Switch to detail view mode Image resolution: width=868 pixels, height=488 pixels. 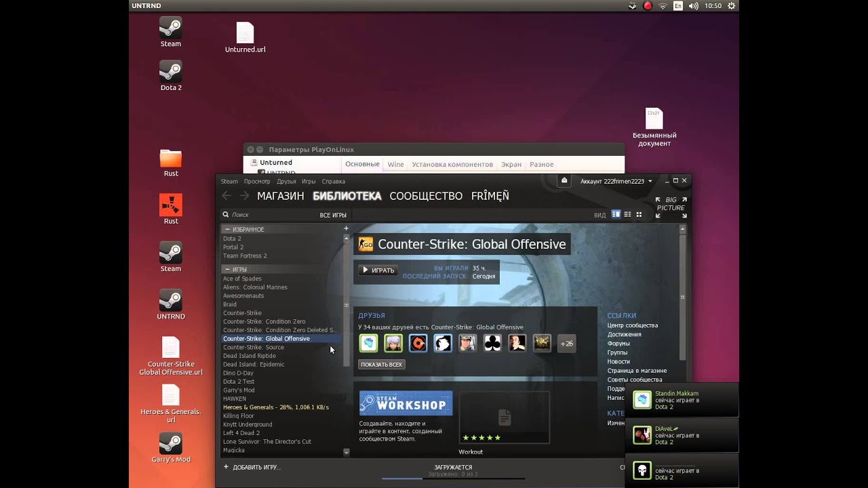point(616,214)
